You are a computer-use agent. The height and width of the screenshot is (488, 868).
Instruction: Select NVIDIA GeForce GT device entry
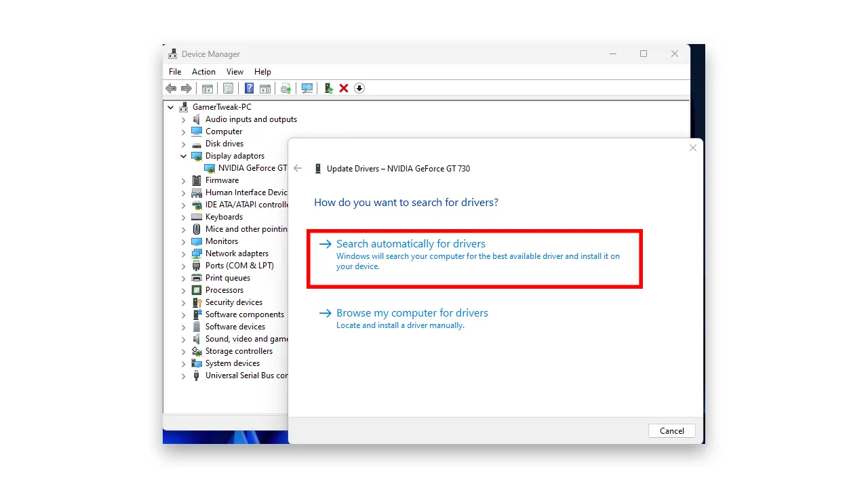tap(252, 168)
